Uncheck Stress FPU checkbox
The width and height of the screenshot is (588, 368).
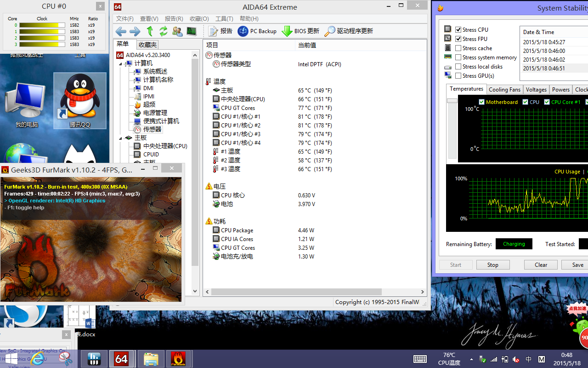(458, 39)
